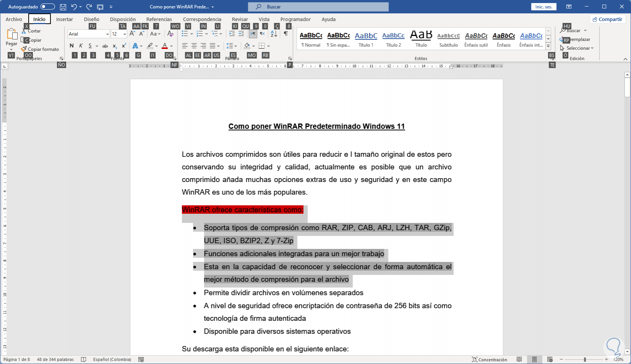Open the Customize Quick Access Toolbar dropdown

click(111, 7)
